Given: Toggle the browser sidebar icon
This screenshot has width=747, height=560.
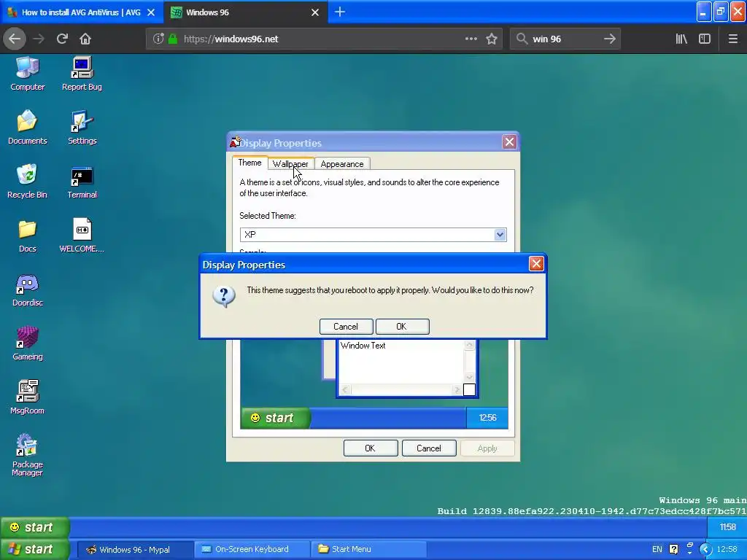Looking at the screenshot, I should pos(705,39).
